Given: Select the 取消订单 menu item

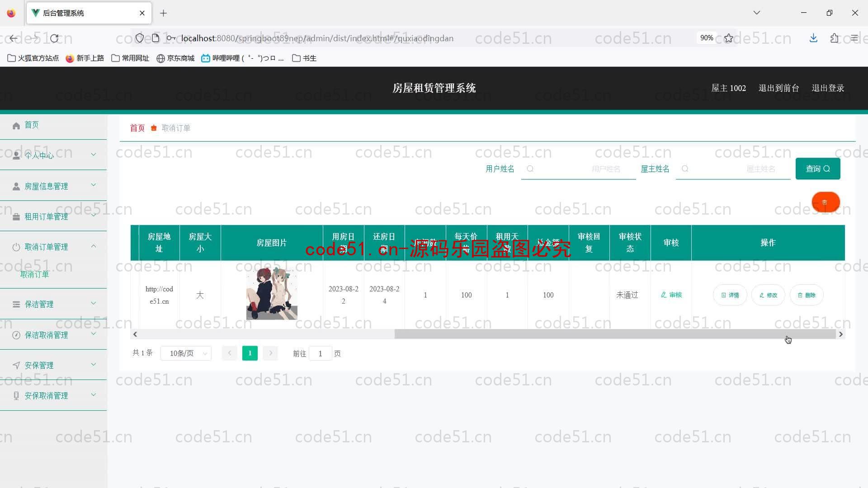Looking at the screenshot, I should point(34,275).
